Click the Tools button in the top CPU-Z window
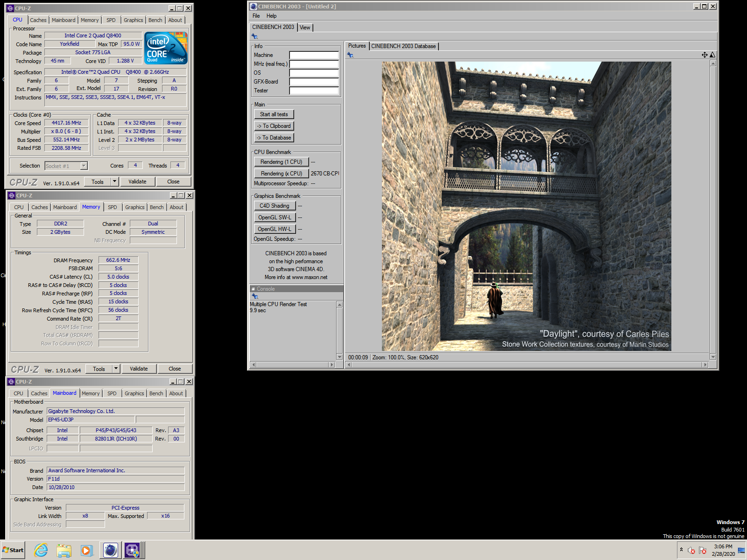The width and height of the screenshot is (747, 560). point(98,182)
